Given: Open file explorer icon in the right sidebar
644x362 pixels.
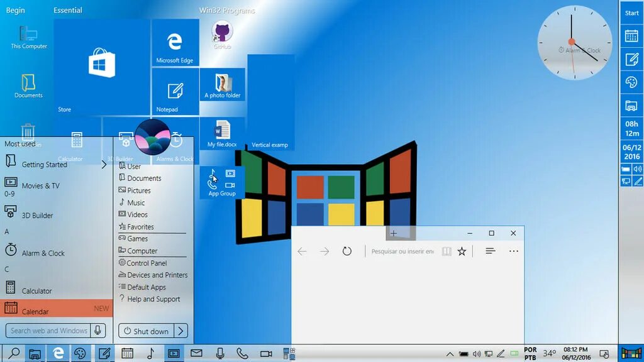Looking at the screenshot, I should [631, 106].
